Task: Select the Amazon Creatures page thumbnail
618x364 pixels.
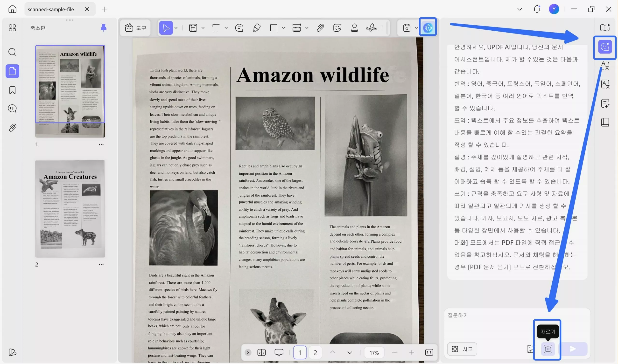Action: pyautogui.click(x=70, y=208)
